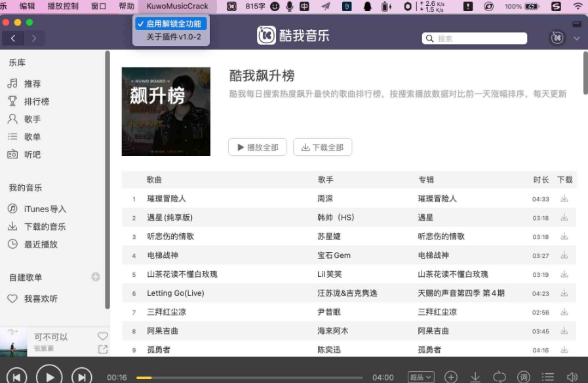Click the sidebar vertical scrollbar
This screenshot has width=588, height=383.
coord(108,179)
